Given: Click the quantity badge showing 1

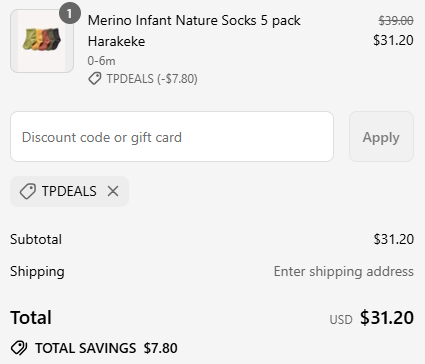Looking at the screenshot, I should coord(70,13).
